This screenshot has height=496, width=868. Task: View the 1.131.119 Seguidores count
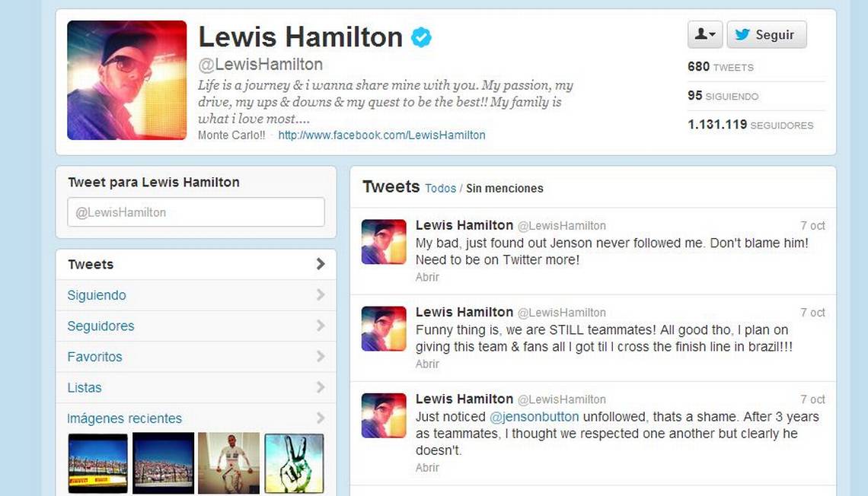[x=750, y=125]
